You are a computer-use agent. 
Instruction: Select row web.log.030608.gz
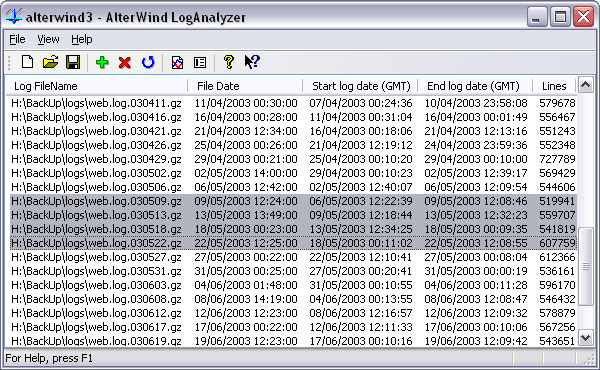pos(293,299)
